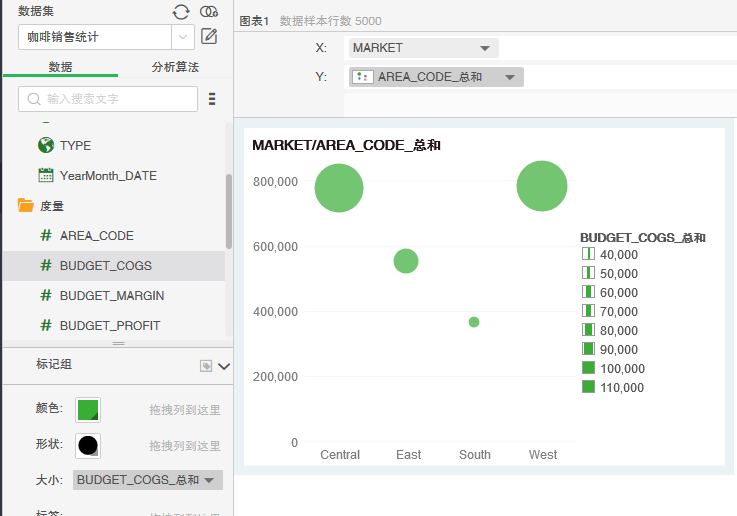Select the BUDGET_MARGIN measure field
The image size is (737, 516).
click(x=111, y=296)
